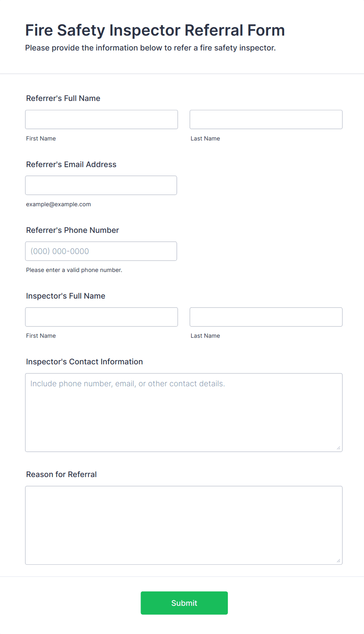Viewport: 364px width, 634px height.
Task: Click the Referrer's Email Address label
Action: pyautogui.click(x=71, y=164)
